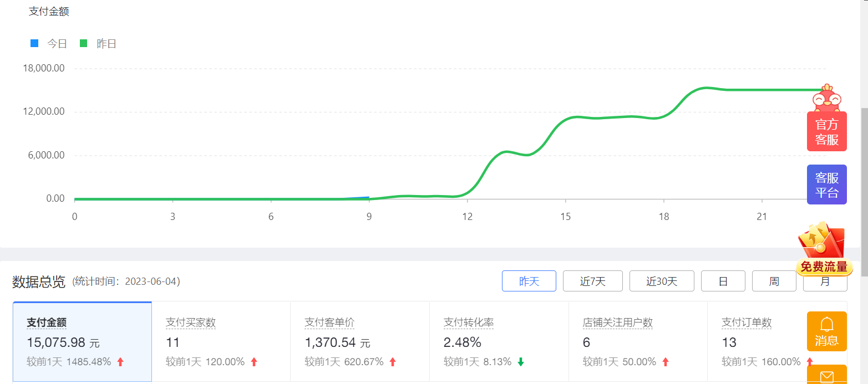Image resolution: width=868 pixels, height=384 pixels.
Task: Select the 支付客单价 metric card
Action: tap(359, 342)
